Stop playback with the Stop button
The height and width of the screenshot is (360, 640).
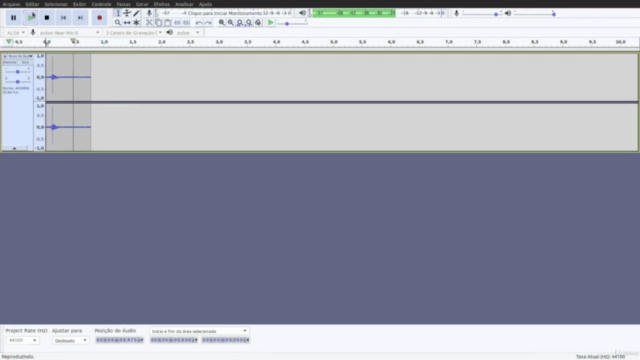coord(47,18)
